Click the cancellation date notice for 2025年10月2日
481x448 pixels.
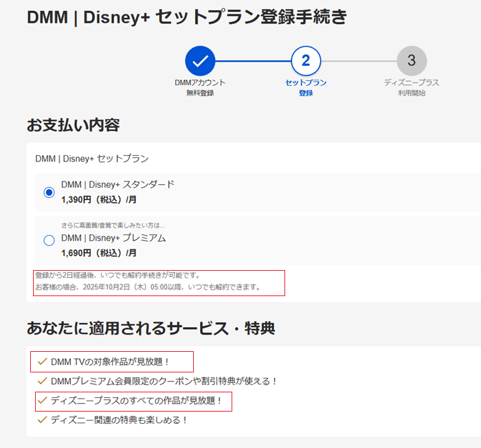(148, 287)
